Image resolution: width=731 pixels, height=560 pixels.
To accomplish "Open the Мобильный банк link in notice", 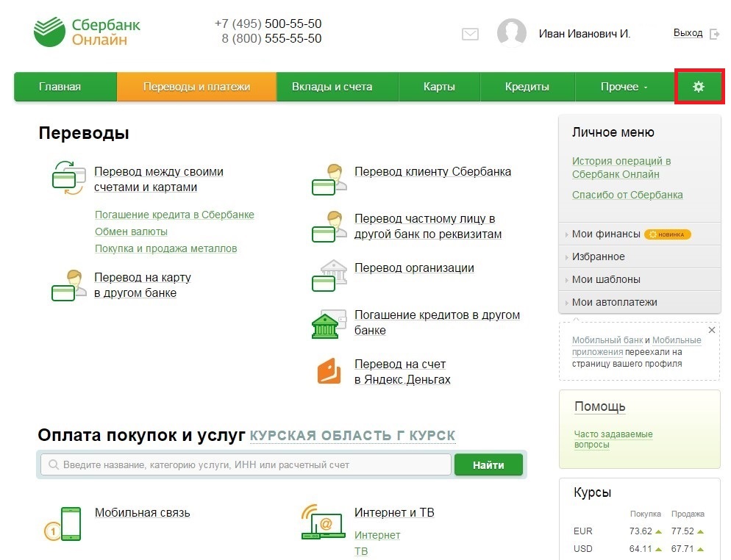I will pos(607,340).
